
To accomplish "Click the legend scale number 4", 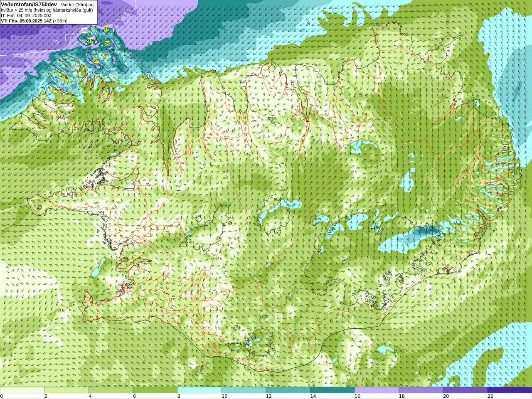I will 90,396.
